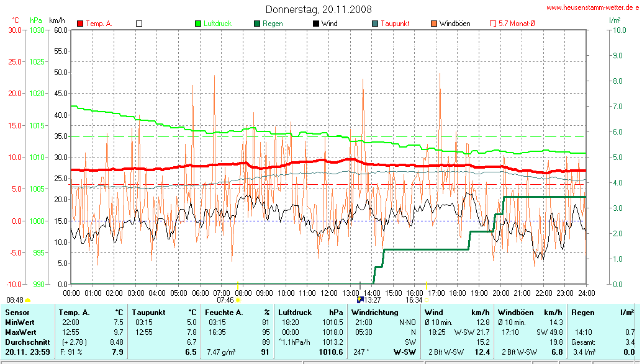
Task: Select the Luftdruck hPa table header
Action: [x=310, y=312]
